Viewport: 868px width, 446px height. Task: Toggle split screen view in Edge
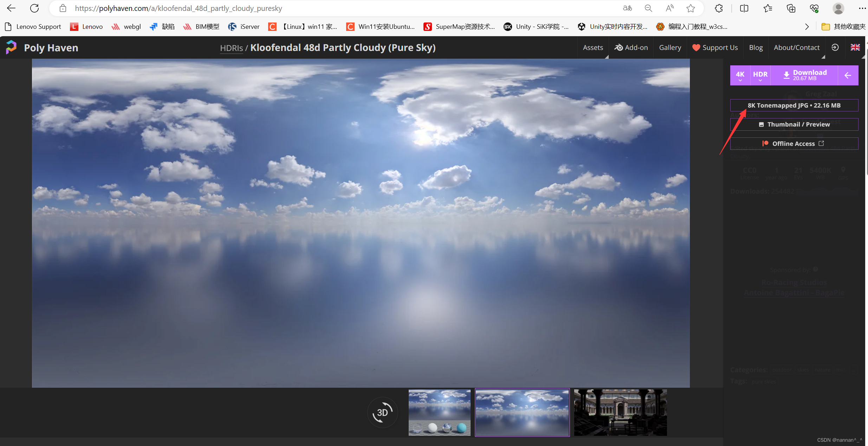pyautogui.click(x=744, y=8)
